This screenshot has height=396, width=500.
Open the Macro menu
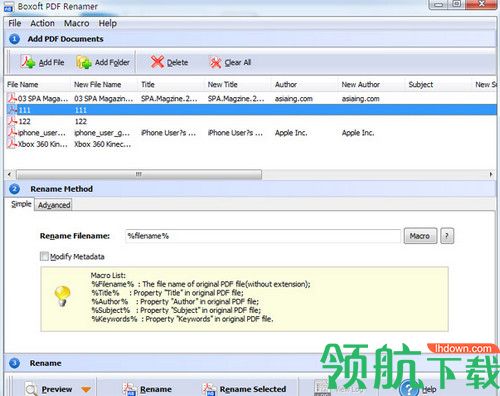(77, 23)
